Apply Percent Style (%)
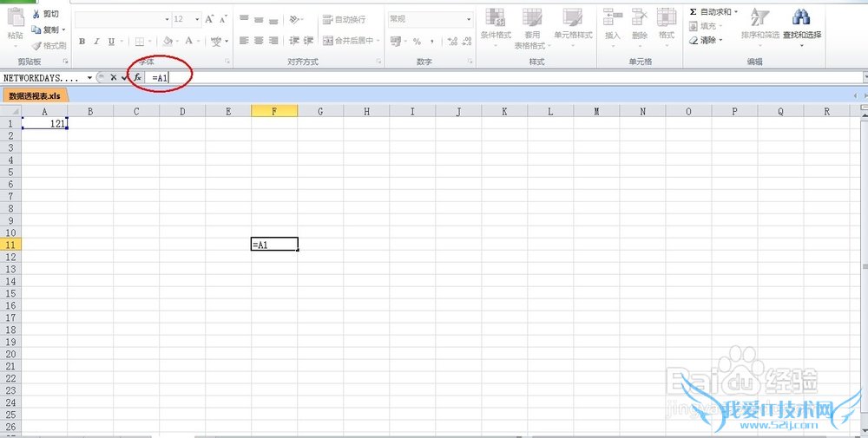 [417, 42]
